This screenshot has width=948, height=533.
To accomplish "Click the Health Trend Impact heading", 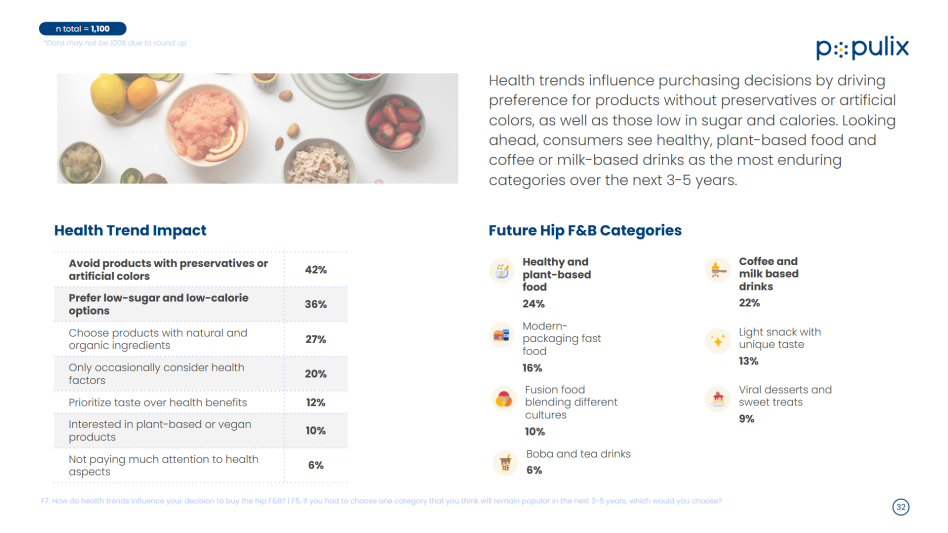I will 130,230.
